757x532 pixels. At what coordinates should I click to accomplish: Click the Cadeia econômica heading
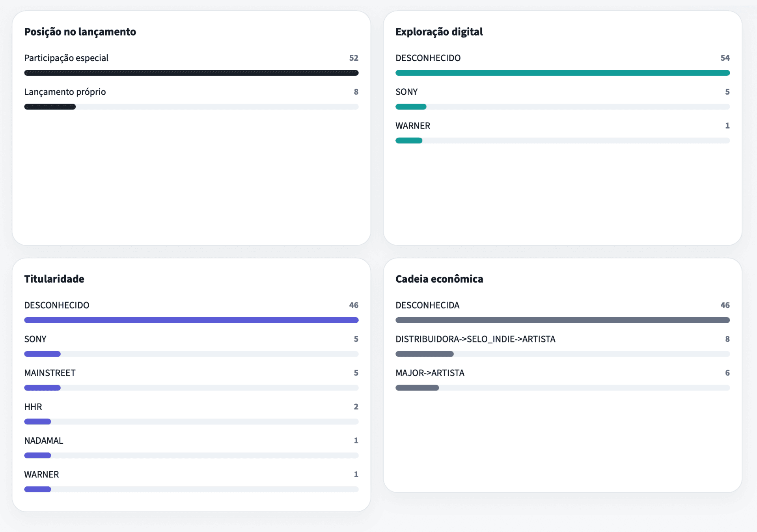point(439,279)
